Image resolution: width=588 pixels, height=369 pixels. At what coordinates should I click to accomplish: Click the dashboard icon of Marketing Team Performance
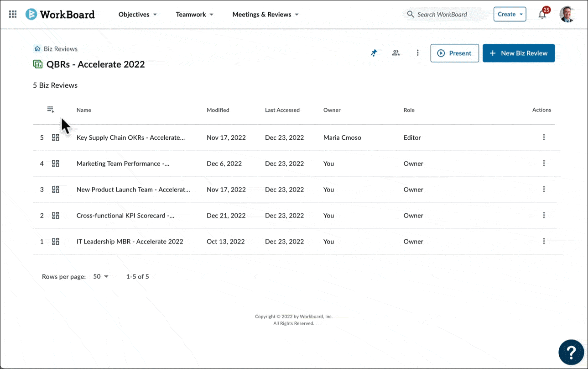tap(56, 163)
